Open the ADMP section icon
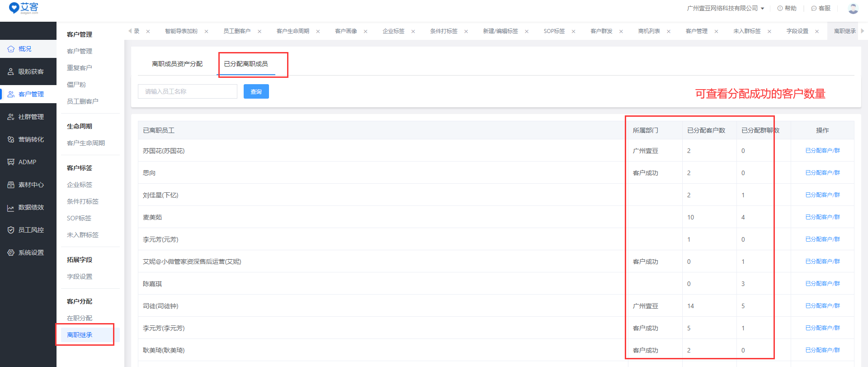The width and height of the screenshot is (868, 367). point(11,162)
